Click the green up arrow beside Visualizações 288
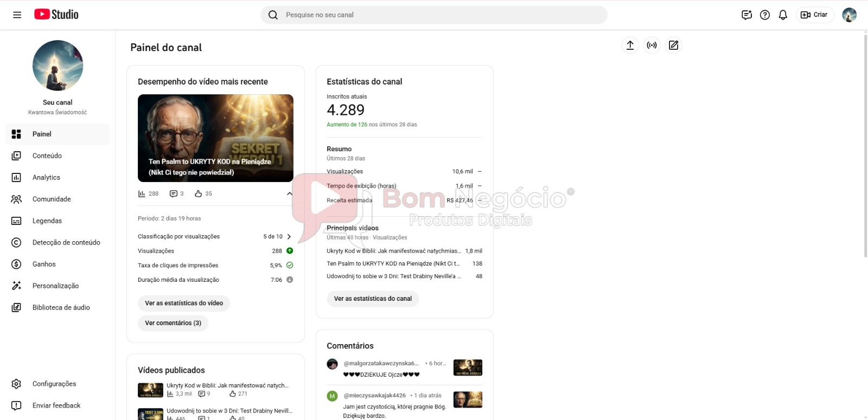 pos(290,251)
